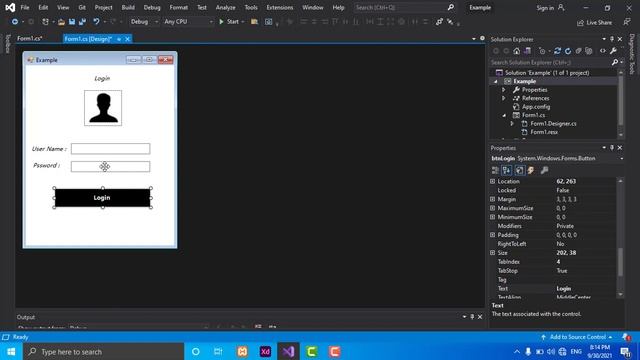Click the Cortana circle taskbar icon
Screen dimensions: 640x360
[196, 351]
